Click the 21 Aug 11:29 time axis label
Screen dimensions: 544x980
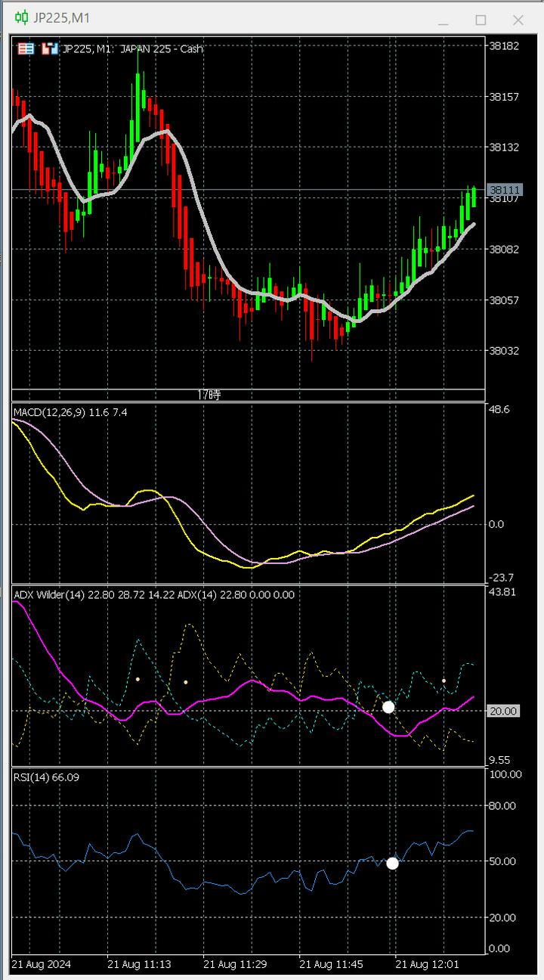point(234,965)
